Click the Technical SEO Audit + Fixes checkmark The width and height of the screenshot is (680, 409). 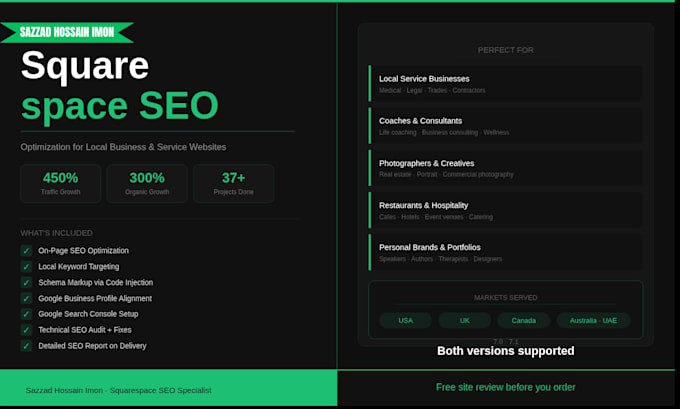click(x=26, y=330)
